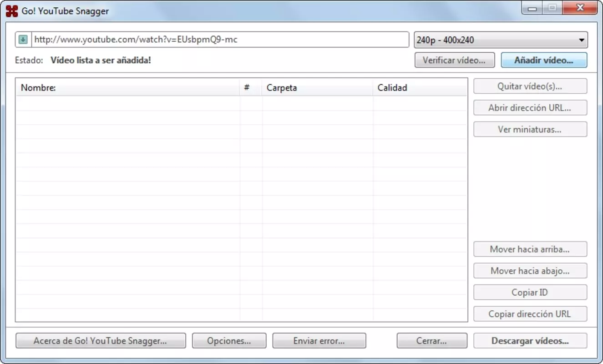The image size is (603, 364).
Task: Open Acerca de Go! YouTube Snagger dialog
Action: (x=101, y=341)
